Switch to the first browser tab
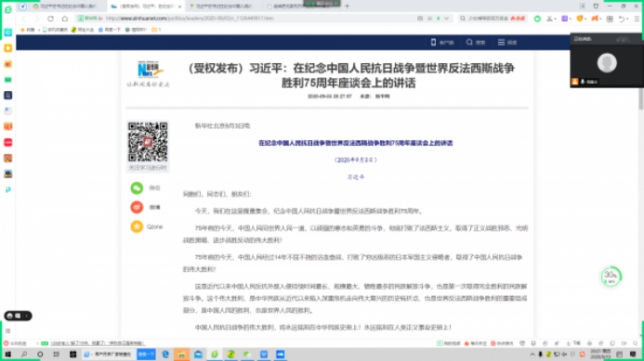Viewport: 644px width, 361px height. tap(65, 6)
